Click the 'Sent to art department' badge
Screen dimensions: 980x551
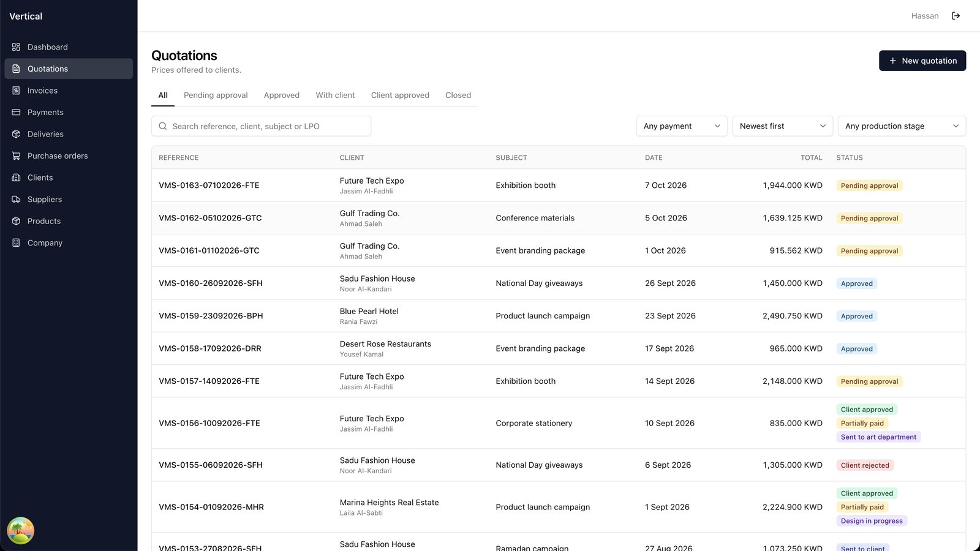tap(878, 437)
